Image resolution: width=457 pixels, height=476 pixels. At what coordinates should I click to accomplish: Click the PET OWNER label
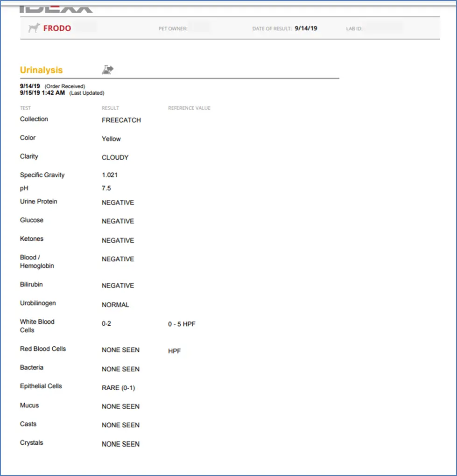pos(173,29)
